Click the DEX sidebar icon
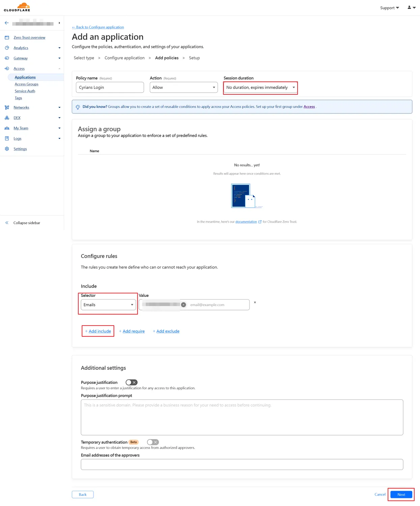The width and height of the screenshot is (420, 506). (x=7, y=118)
